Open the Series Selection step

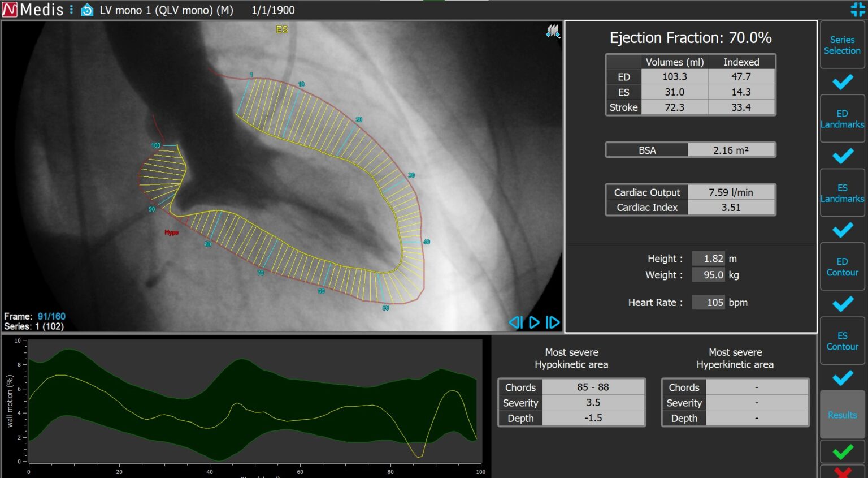[842, 45]
